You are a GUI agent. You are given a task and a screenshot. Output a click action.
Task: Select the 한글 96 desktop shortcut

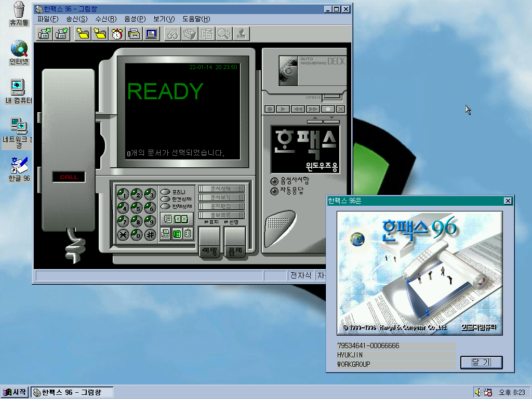(x=19, y=169)
